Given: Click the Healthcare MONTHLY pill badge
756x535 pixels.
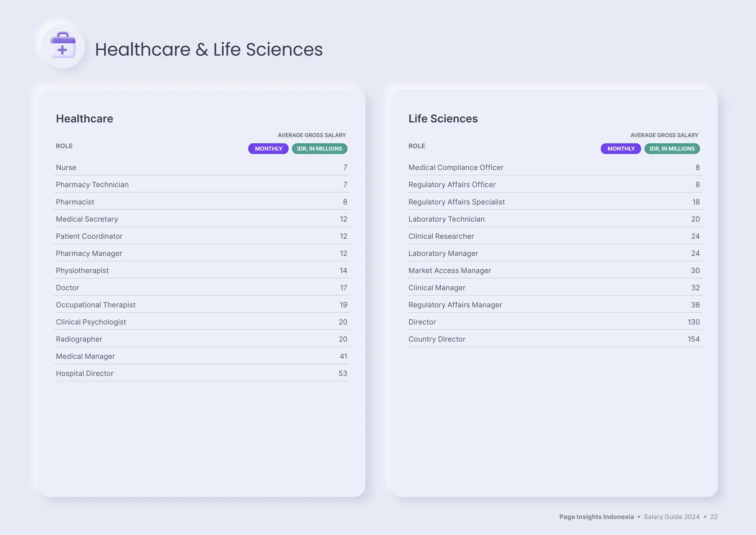Looking at the screenshot, I should pos(268,149).
